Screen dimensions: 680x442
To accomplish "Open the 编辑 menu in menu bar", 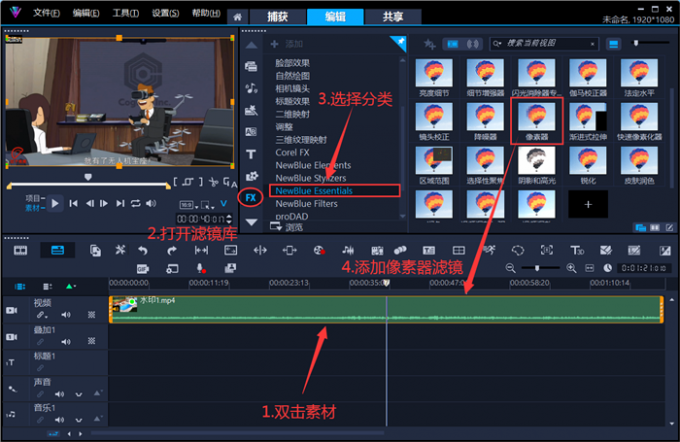I will click(x=85, y=13).
